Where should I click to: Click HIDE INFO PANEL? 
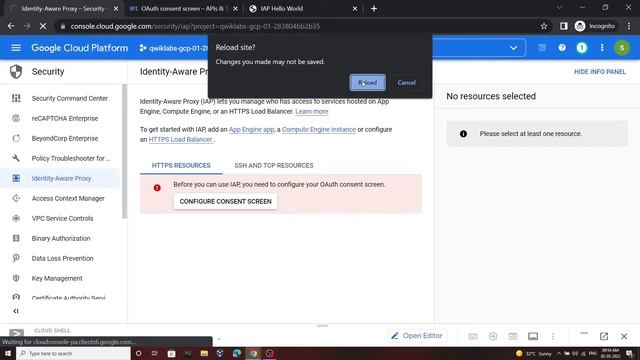[600, 72]
